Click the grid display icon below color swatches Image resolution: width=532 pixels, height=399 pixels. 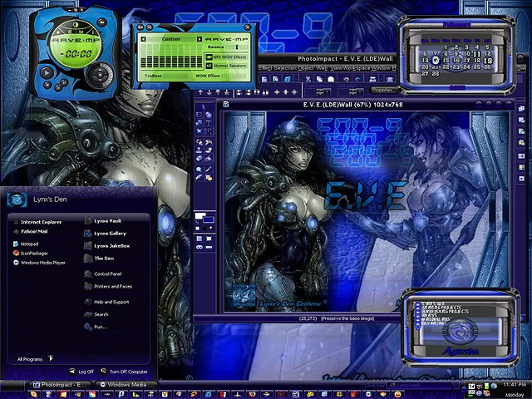[199, 239]
